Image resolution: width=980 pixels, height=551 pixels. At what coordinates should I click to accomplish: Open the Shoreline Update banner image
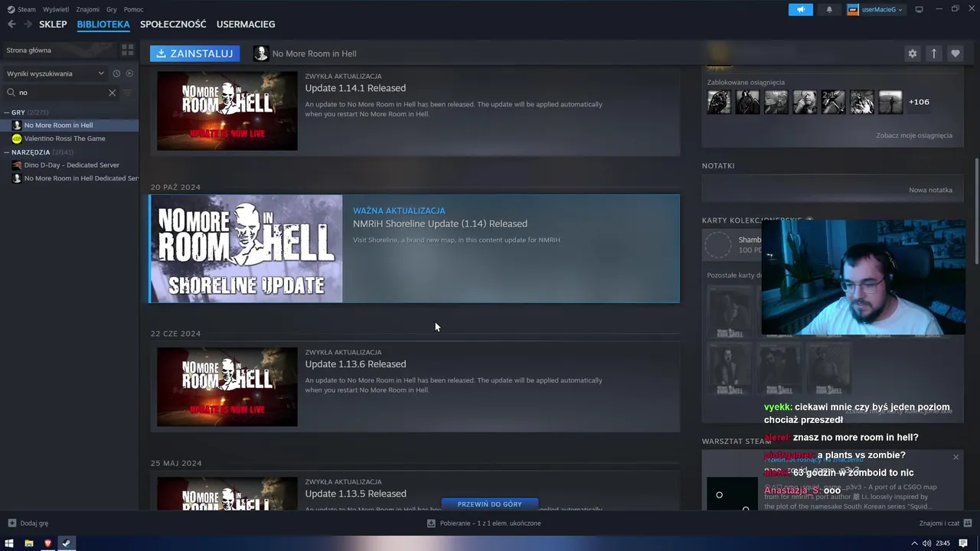246,249
